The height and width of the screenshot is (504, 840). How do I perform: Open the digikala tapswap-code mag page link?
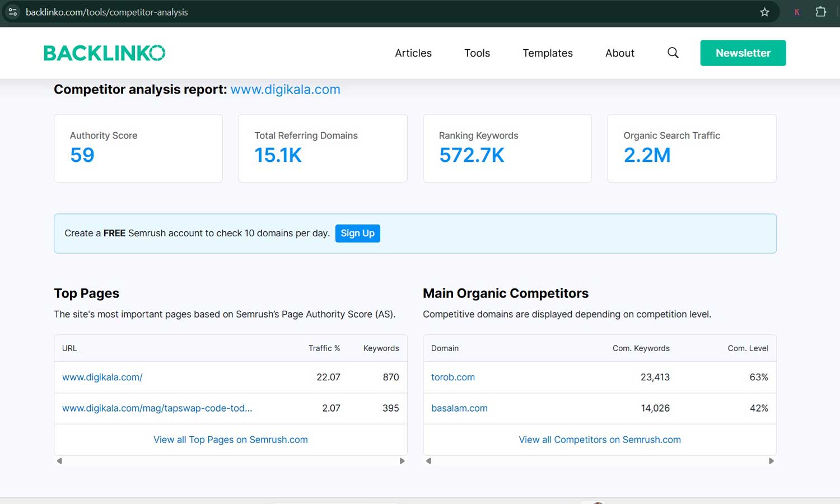[x=157, y=408]
